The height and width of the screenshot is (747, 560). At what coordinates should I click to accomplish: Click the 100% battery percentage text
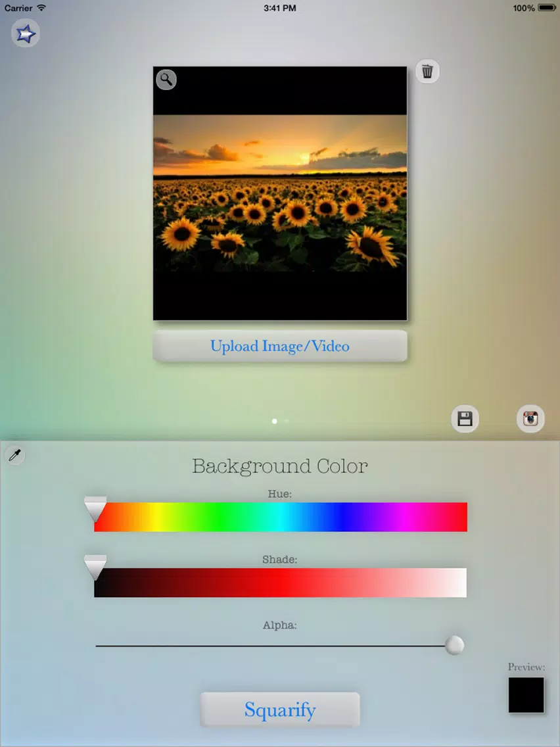point(524,8)
